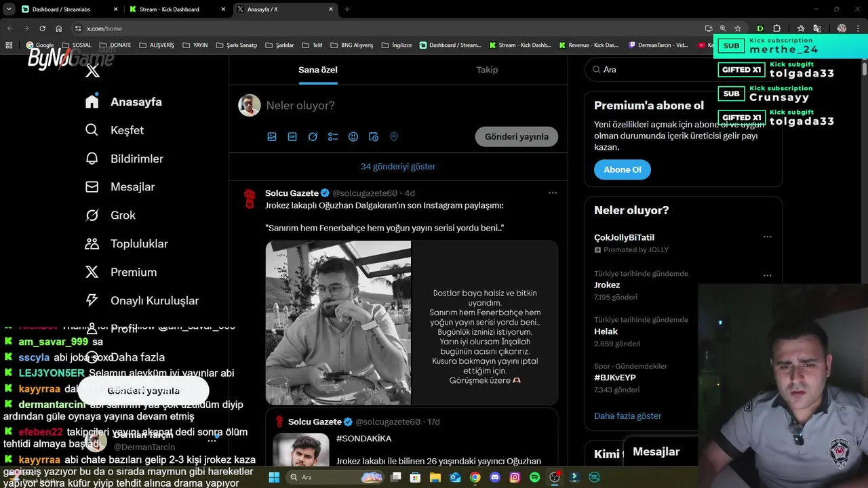Open Chrome extensions puzzle icon
Image resolution: width=868 pixels, height=488 pixels.
[x=777, y=28]
